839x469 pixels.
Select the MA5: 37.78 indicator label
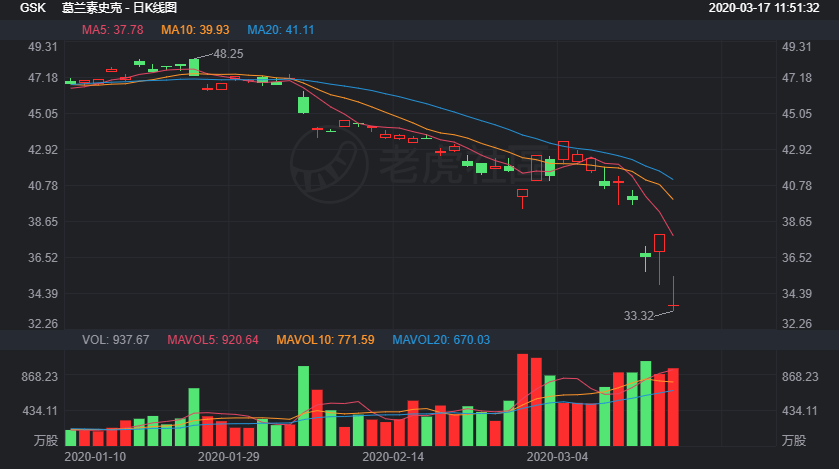tap(112, 30)
